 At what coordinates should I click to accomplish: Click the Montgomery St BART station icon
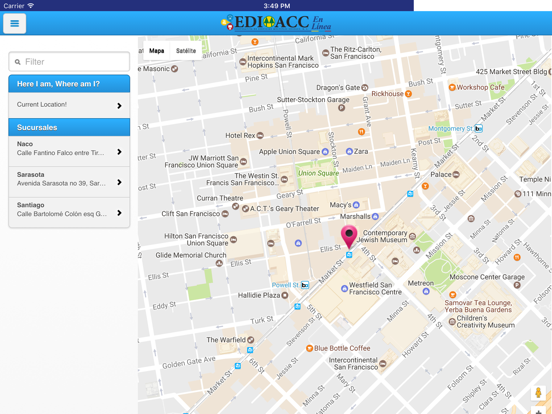click(478, 128)
